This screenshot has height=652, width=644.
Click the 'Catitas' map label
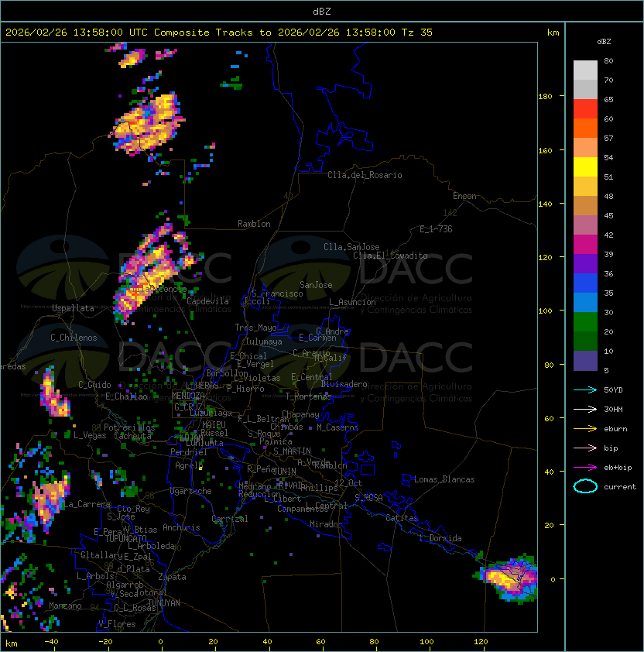click(402, 518)
